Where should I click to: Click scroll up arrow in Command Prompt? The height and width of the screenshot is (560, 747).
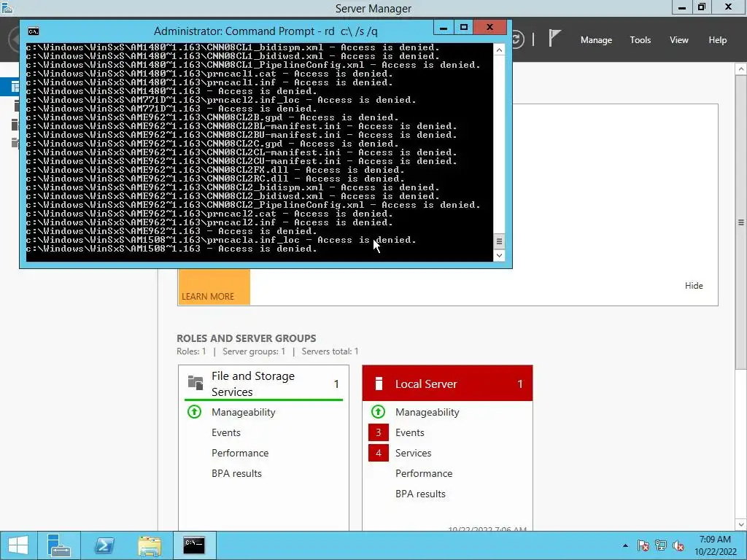[x=499, y=50]
